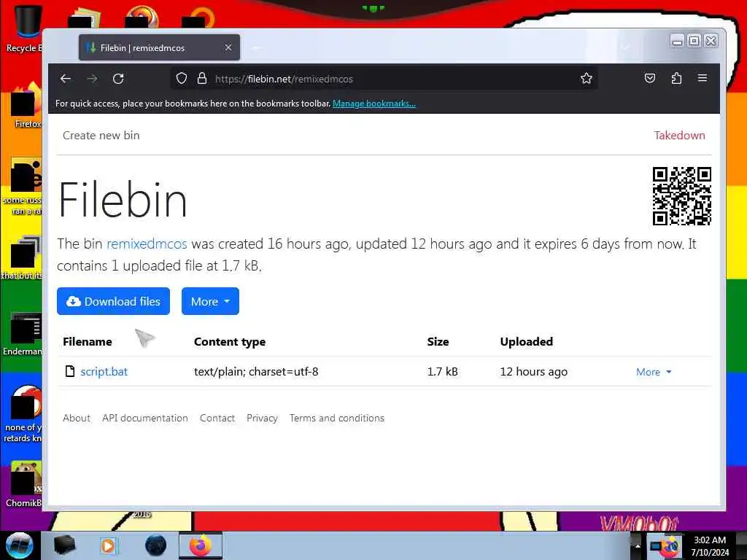Click the Takedown link

(x=679, y=135)
